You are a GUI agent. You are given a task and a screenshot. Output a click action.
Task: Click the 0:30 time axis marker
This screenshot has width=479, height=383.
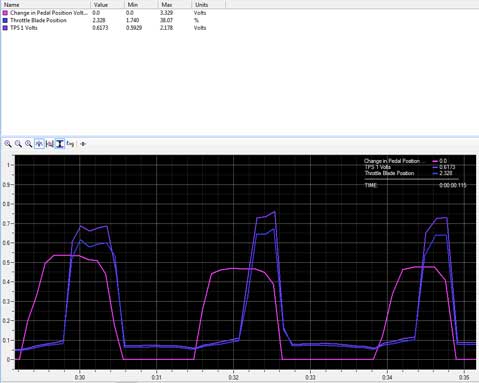[80, 378]
